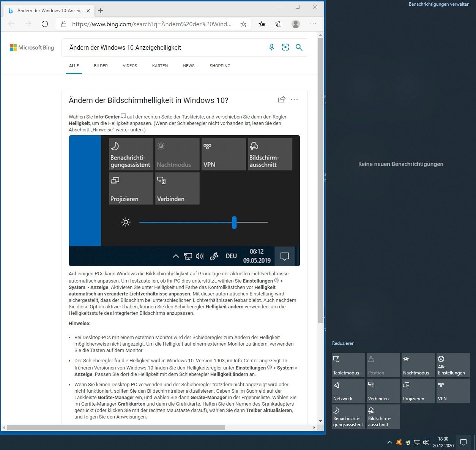
Task: Open Alle Einstellungen tile
Action: [x=453, y=365]
